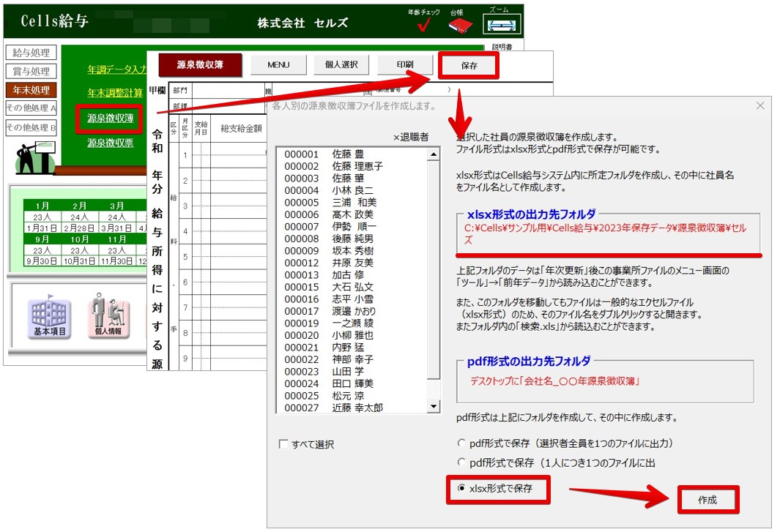Switch to the 賞与処理 tab
Viewport: 780px width, 532px height.
tap(31, 71)
